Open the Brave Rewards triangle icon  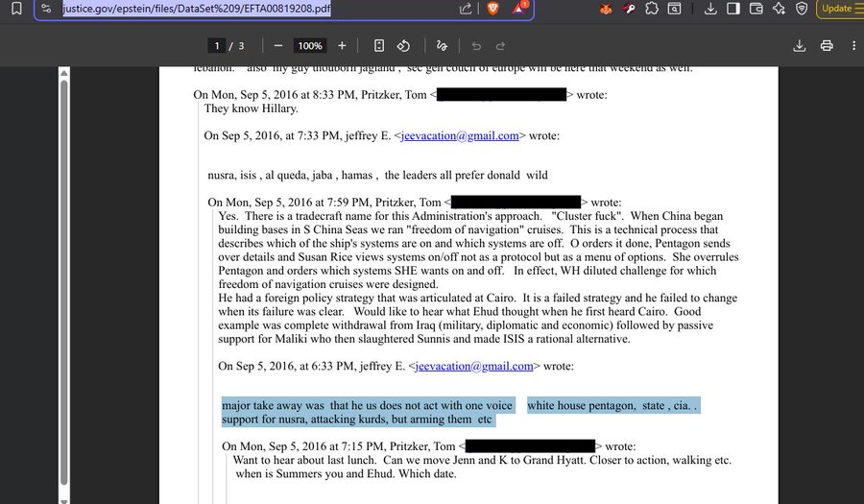pos(518,9)
